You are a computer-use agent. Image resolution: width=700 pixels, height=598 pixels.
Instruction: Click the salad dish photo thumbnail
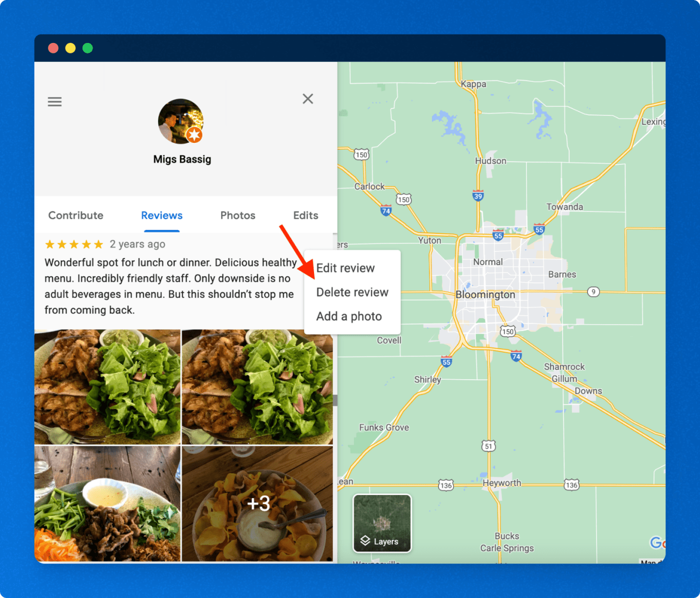(106, 386)
